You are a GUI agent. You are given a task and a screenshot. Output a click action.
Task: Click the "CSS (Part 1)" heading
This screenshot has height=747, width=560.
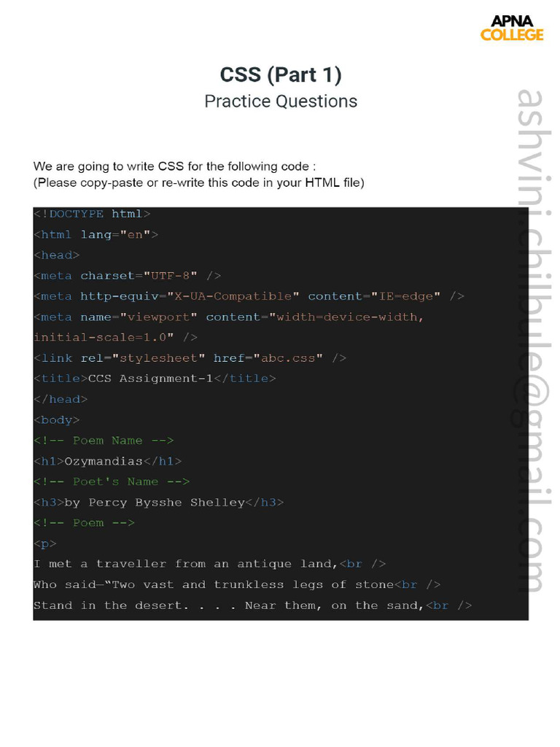tap(281, 74)
